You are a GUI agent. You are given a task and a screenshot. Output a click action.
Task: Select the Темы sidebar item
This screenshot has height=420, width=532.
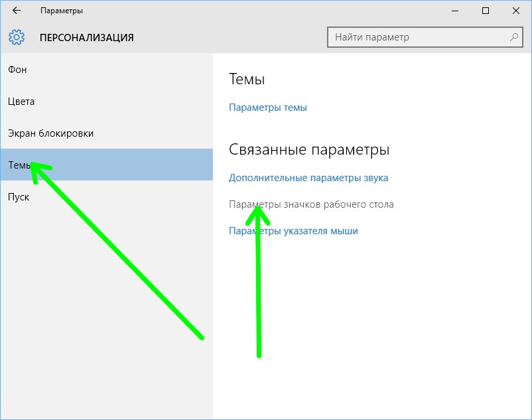107,165
